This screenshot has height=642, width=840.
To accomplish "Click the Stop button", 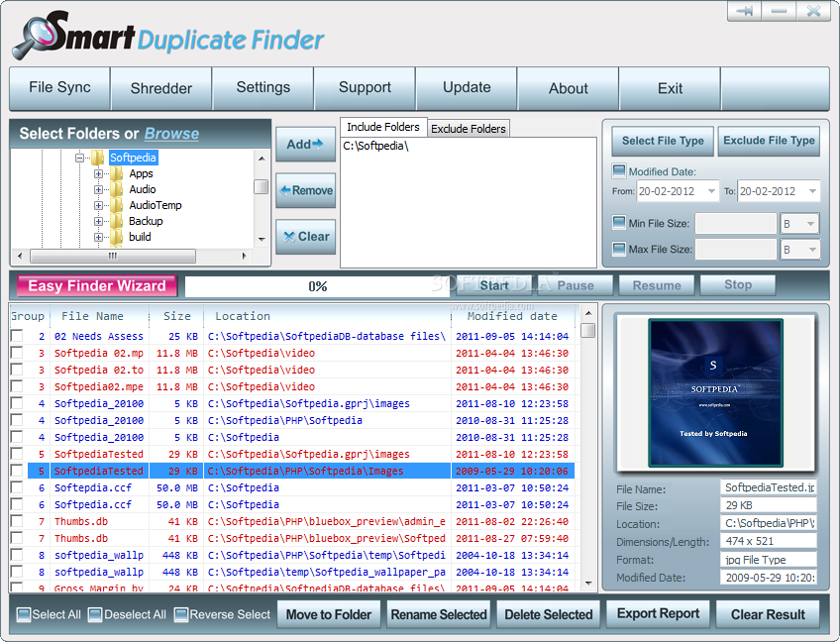I will pyautogui.click(x=738, y=285).
